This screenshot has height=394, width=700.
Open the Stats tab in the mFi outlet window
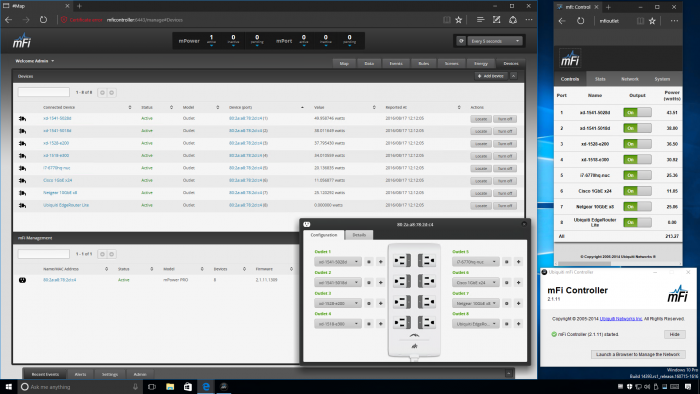pyautogui.click(x=600, y=79)
